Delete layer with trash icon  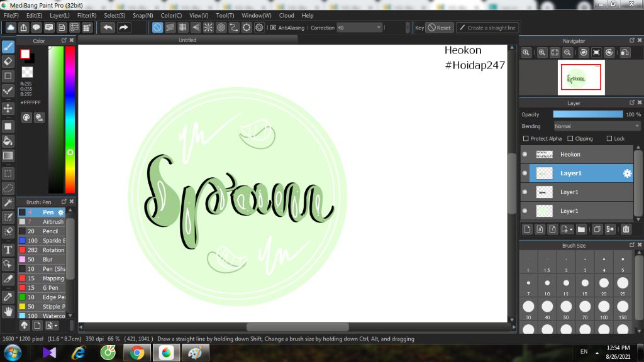tap(626, 229)
